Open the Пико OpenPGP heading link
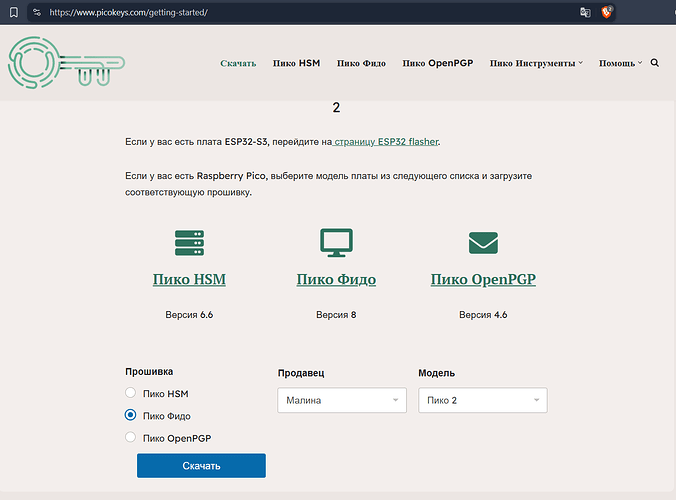 (x=483, y=279)
